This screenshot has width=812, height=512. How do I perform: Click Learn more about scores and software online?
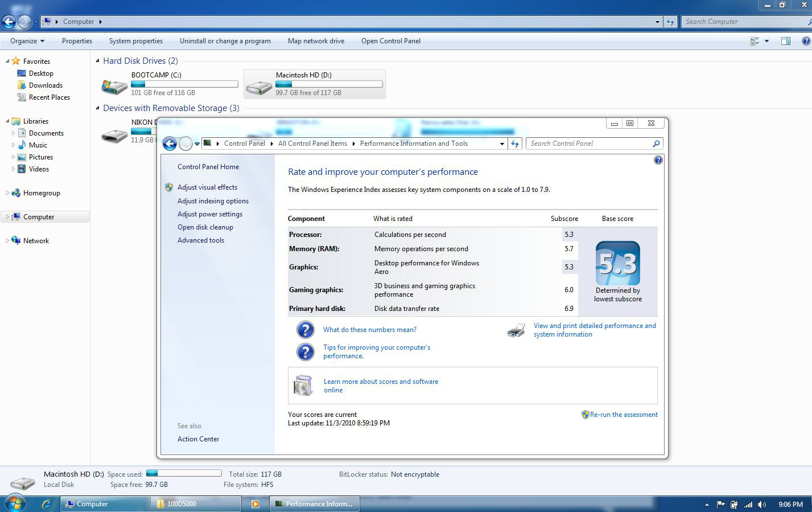381,386
